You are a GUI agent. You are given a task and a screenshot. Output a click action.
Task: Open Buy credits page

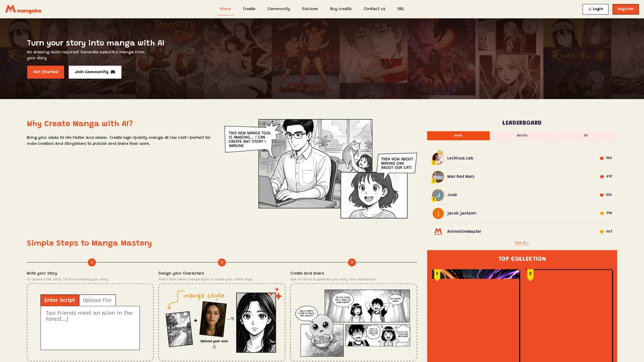click(341, 9)
